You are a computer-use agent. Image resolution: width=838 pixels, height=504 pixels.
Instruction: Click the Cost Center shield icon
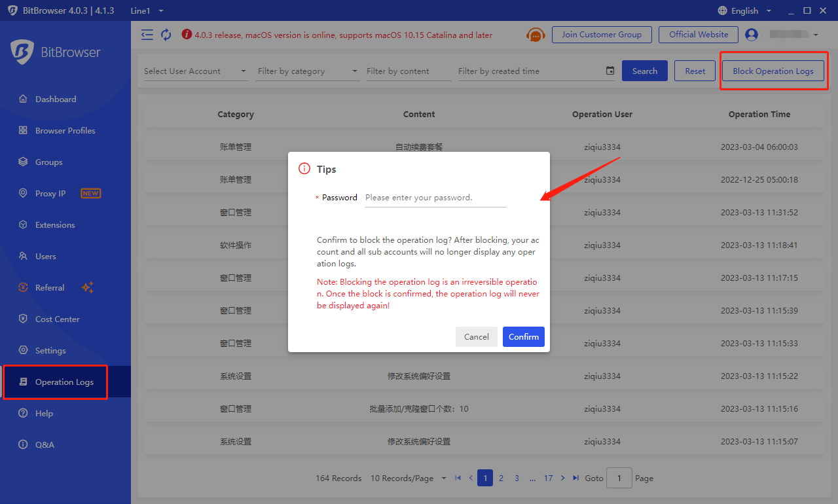(23, 319)
